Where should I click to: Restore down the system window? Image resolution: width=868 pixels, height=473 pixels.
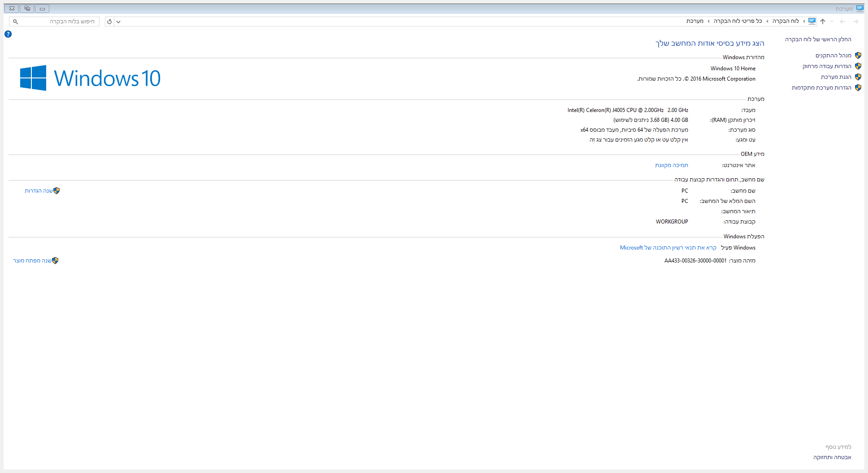point(27,9)
